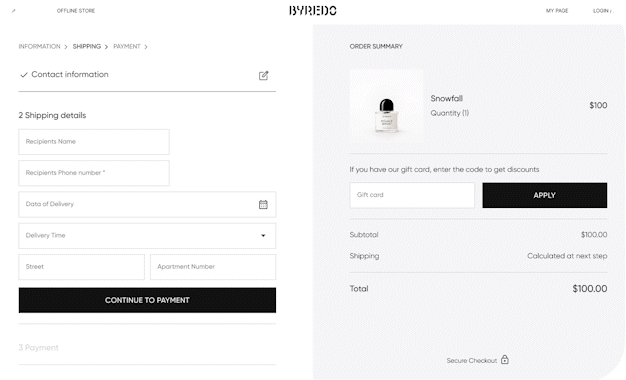Click the Snowfall perfume thumbnail
Screen dimensions: 626x380
386,107
